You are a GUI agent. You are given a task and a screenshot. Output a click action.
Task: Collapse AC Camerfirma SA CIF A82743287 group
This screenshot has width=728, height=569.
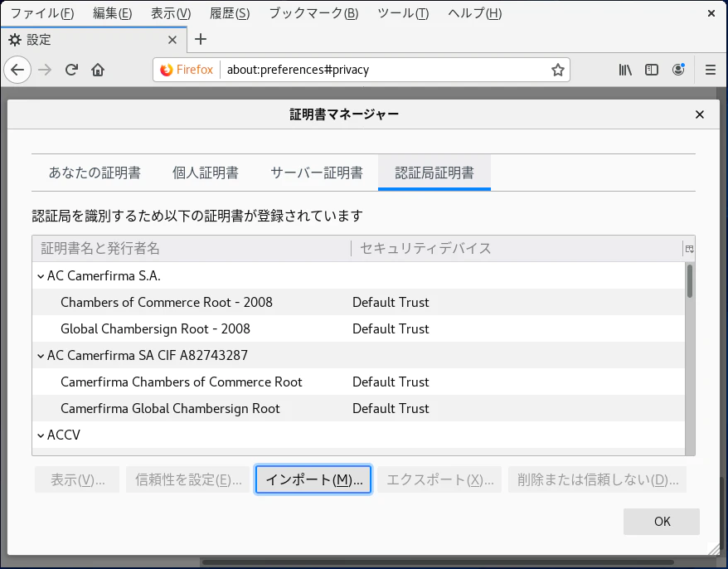(41, 355)
